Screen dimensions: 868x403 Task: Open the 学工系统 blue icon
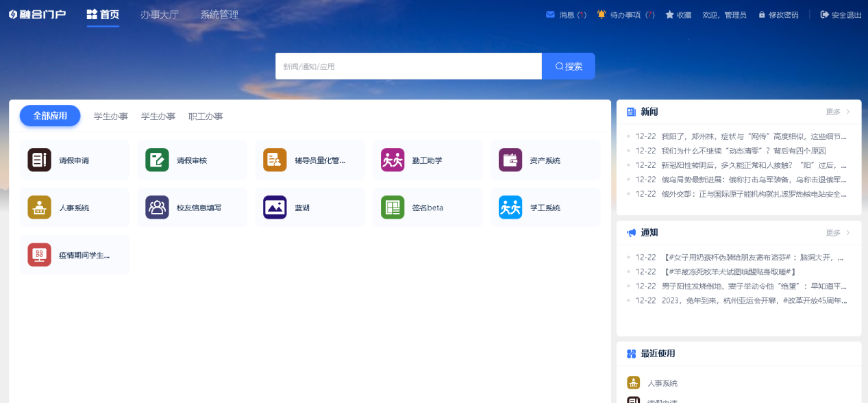(x=510, y=208)
